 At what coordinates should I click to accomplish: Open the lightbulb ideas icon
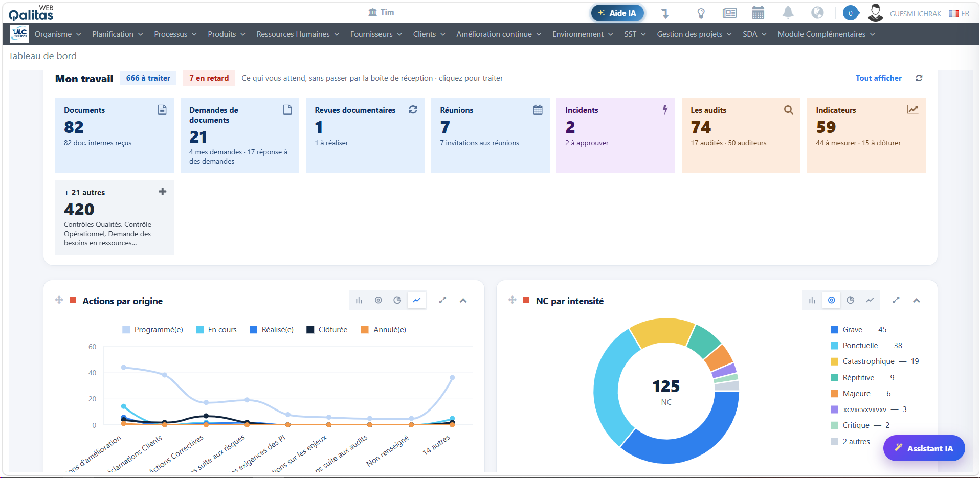point(701,13)
